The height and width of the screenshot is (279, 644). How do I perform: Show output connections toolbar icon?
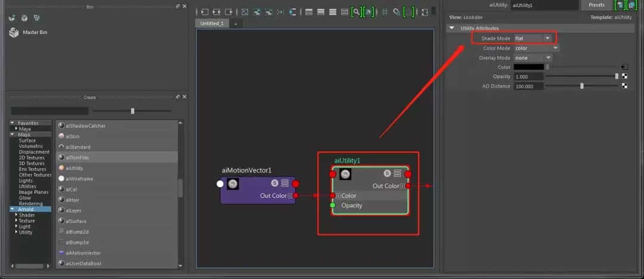click(229, 13)
